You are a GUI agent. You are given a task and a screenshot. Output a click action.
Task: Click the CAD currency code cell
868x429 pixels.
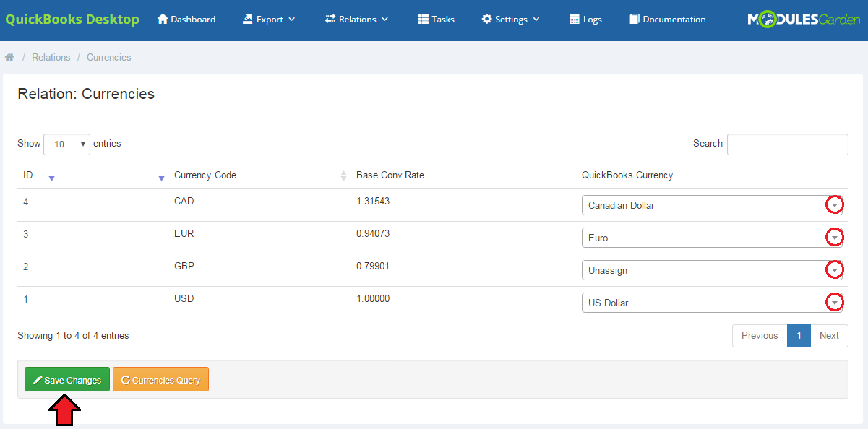184,201
